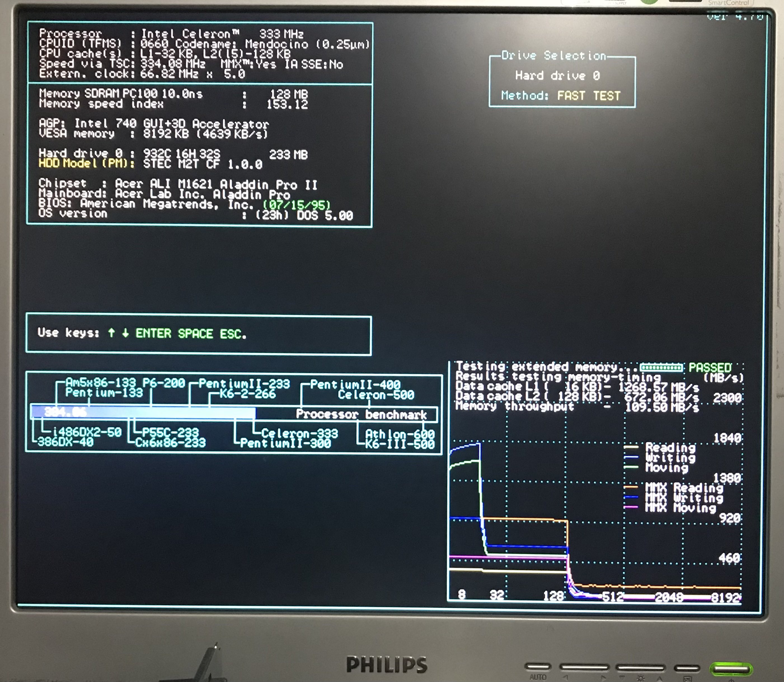Select the FAST TEST method option

click(589, 95)
